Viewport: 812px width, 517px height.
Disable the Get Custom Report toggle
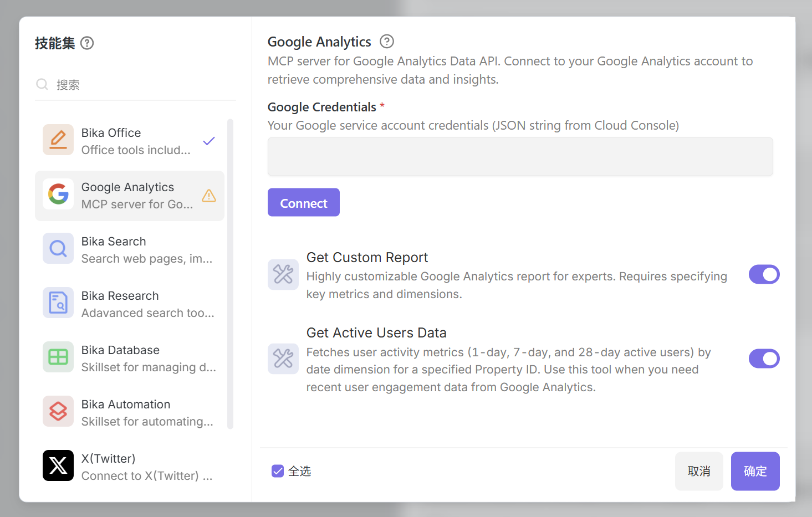[x=764, y=274]
